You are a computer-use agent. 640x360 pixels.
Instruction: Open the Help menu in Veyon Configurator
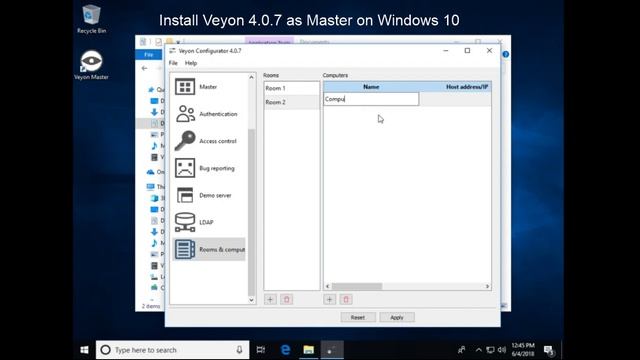pyautogui.click(x=191, y=63)
